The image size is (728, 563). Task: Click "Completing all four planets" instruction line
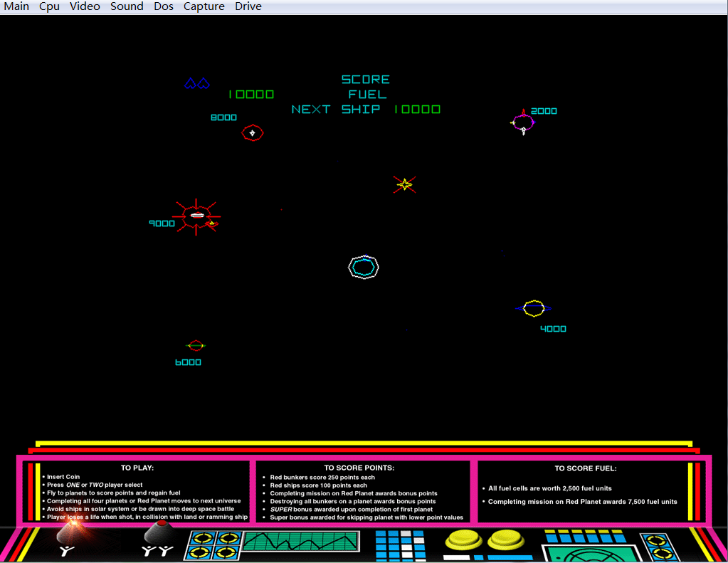144,501
